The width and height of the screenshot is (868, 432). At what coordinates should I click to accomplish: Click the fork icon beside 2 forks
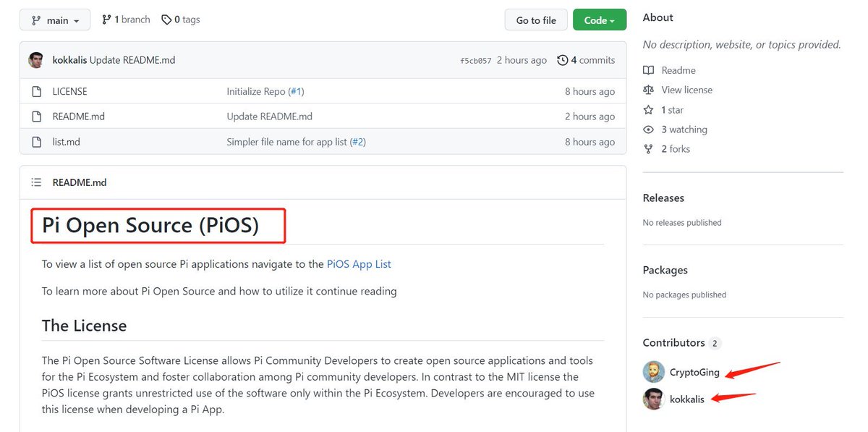(648, 149)
